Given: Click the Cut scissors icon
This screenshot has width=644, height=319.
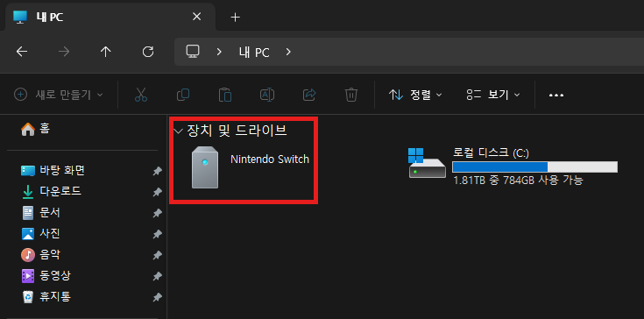Looking at the screenshot, I should 141,95.
